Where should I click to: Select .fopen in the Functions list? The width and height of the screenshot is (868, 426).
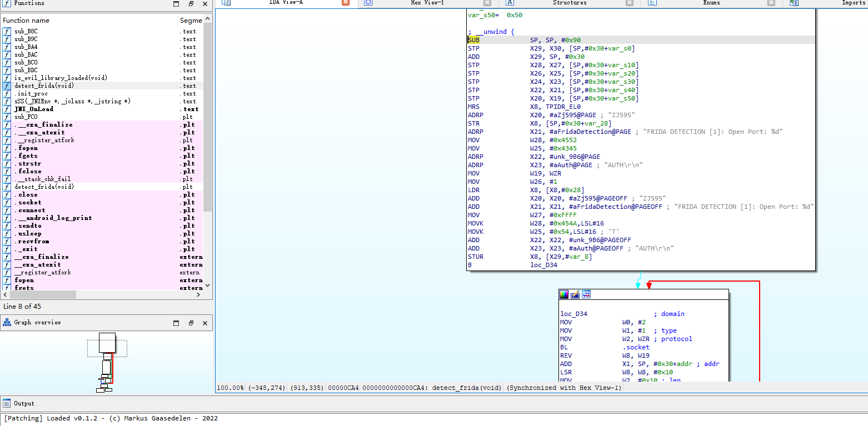(102, 148)
